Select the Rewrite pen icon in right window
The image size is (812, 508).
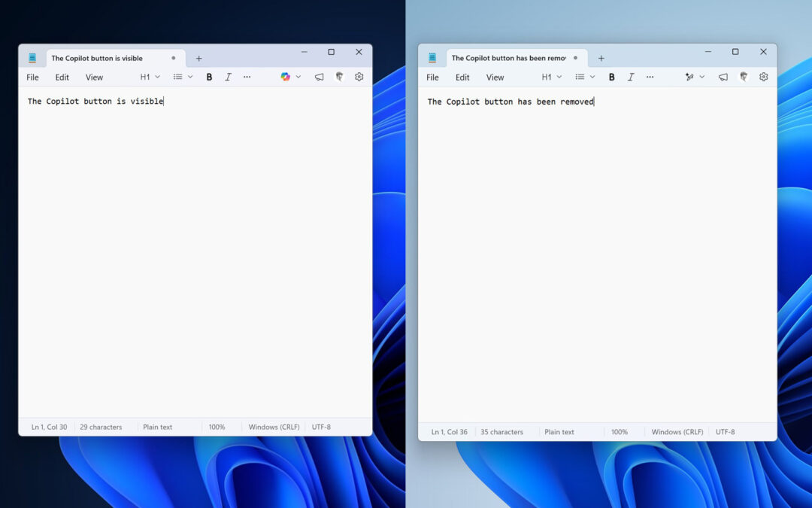click(689, 76)
